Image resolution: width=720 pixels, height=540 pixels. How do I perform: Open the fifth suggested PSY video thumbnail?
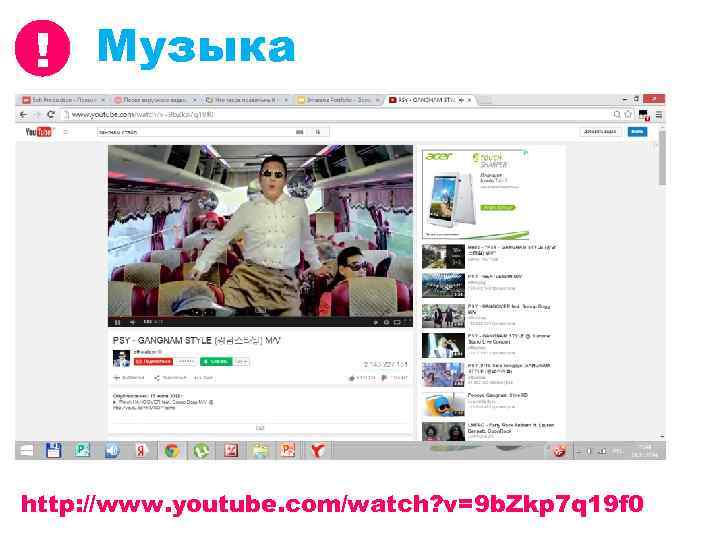click(443, 375)
